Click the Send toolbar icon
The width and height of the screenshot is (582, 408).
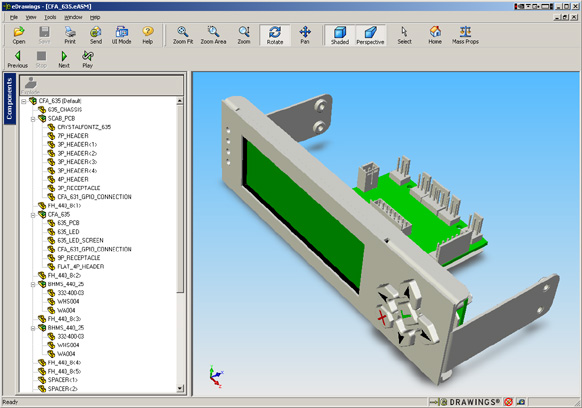coord(96,36)
